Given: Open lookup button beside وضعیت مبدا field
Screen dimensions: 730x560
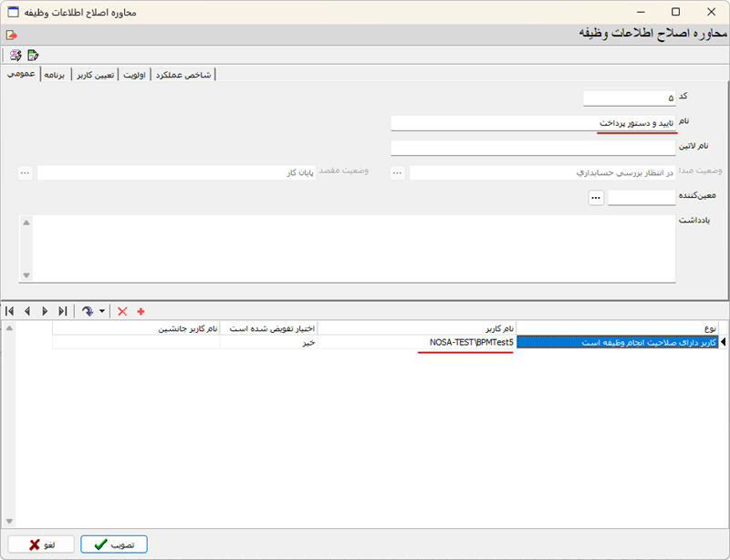Looking at the screenshot, I should coord(397,172).
